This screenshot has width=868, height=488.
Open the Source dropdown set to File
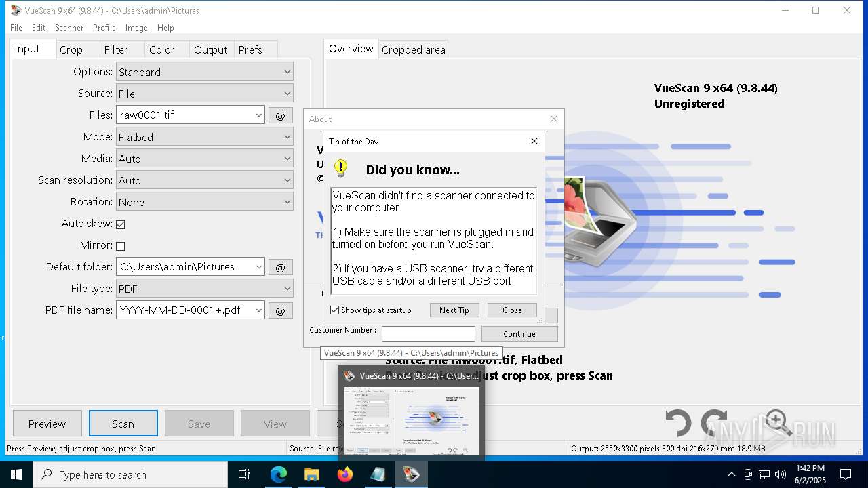205,94
